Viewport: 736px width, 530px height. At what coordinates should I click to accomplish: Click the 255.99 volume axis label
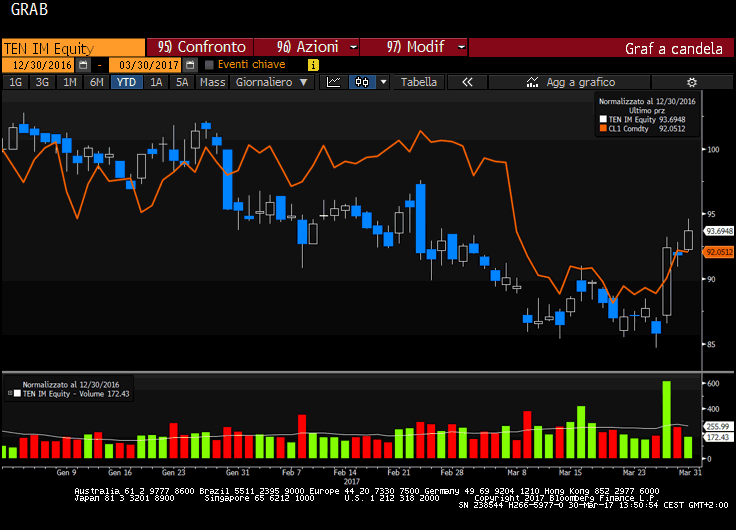[x=718, y=426]
